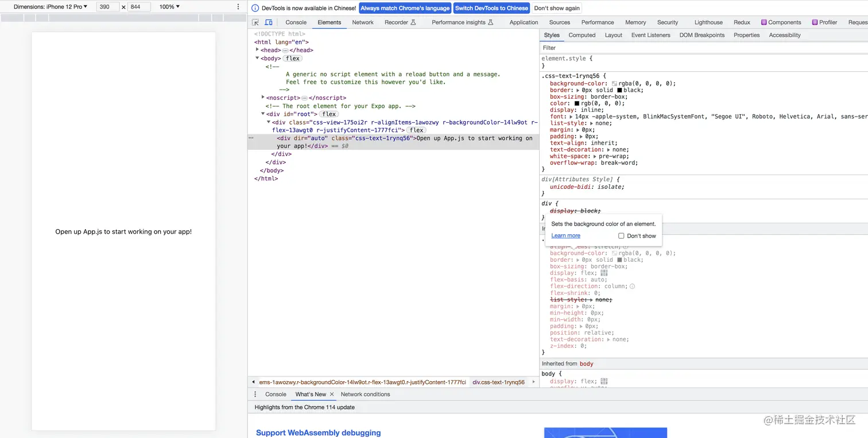Dismiss notice with Don't show again
The image size is (868, 438).
[557, 8]
